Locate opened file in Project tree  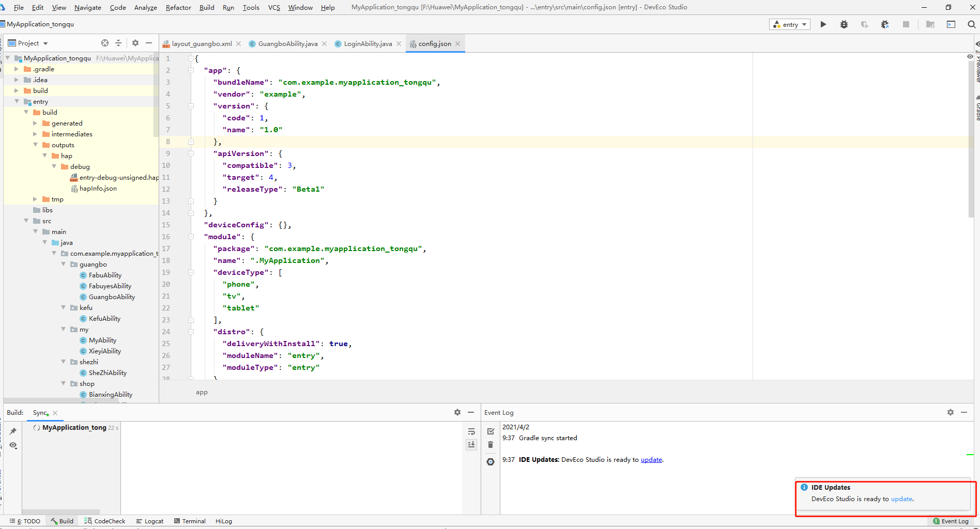pyautogui.click(x=105, y=43)
